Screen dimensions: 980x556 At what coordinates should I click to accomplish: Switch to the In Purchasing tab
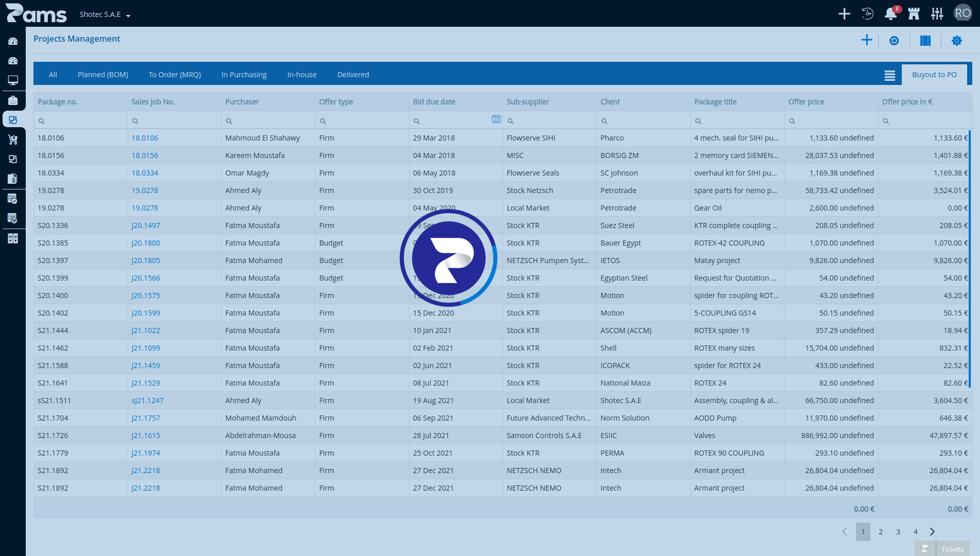(244, 75)
